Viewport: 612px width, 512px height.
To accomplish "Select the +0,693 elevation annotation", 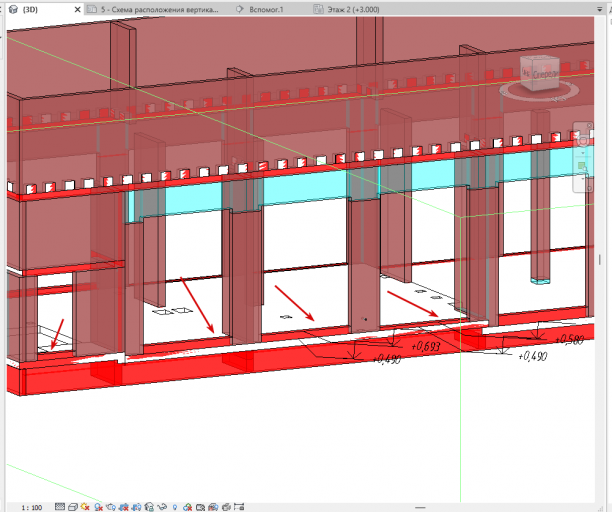I will 426,346.
